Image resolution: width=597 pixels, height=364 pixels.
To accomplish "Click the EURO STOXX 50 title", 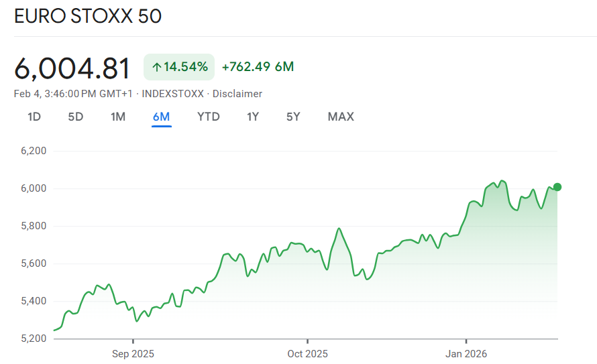I will pos(88,17).
